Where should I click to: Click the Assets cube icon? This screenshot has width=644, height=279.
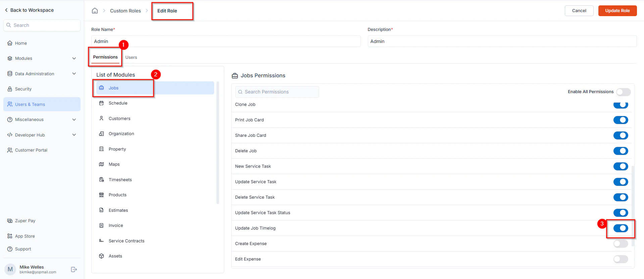[x=101, y=256]
